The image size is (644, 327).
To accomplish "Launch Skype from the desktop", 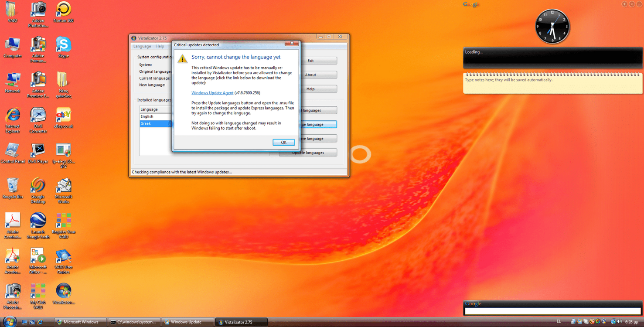I will click(x=63, y=48).
